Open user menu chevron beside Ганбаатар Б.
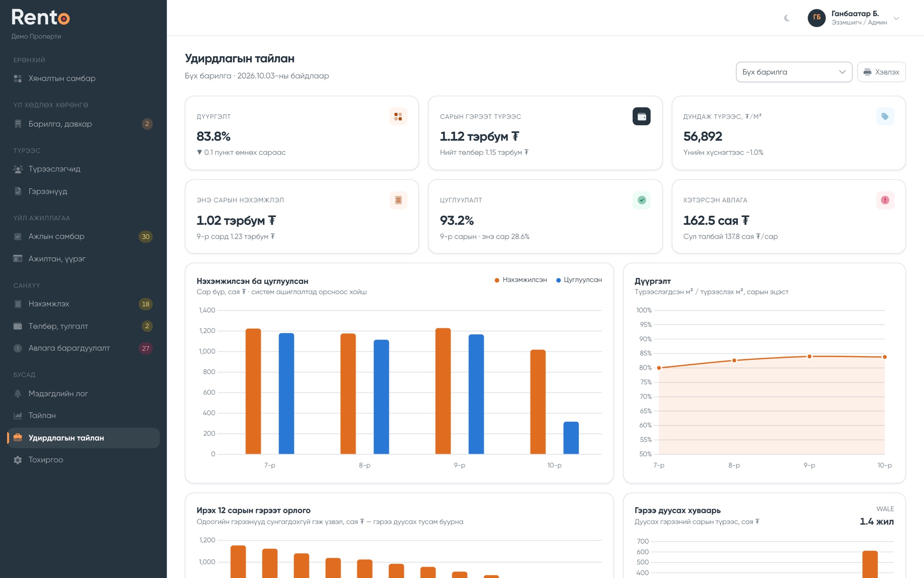 coord(896,18)
